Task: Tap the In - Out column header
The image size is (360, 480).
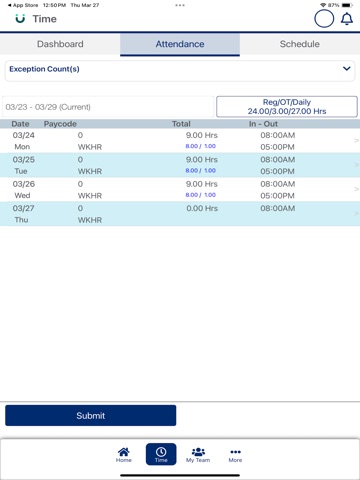Action: 263,124
